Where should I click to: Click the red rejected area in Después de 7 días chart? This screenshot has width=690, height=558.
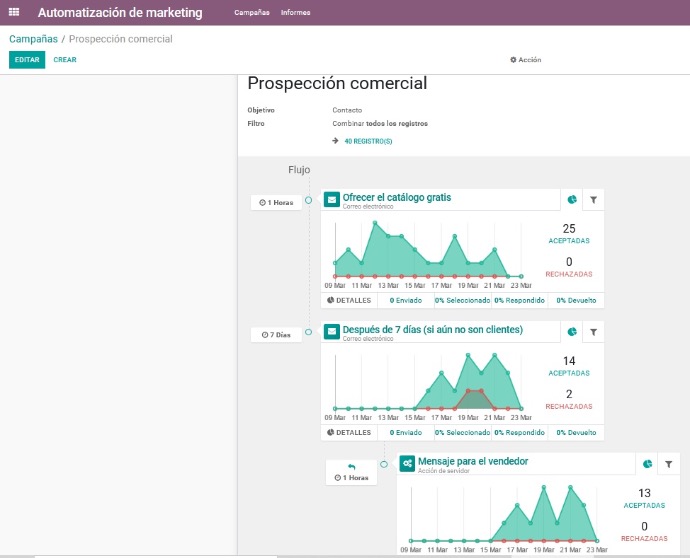click(474, 400)
